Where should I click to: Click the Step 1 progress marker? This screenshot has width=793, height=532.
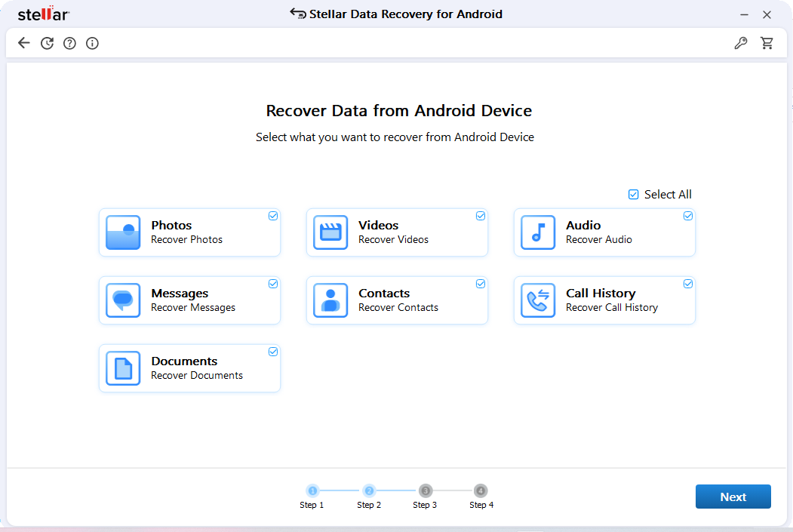point(312,490)
